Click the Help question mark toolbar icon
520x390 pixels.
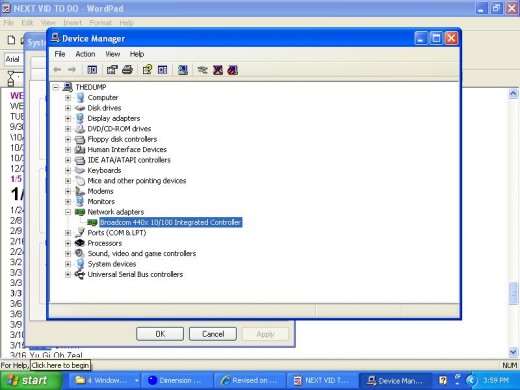pyautogui.click(x=147, y=70)
